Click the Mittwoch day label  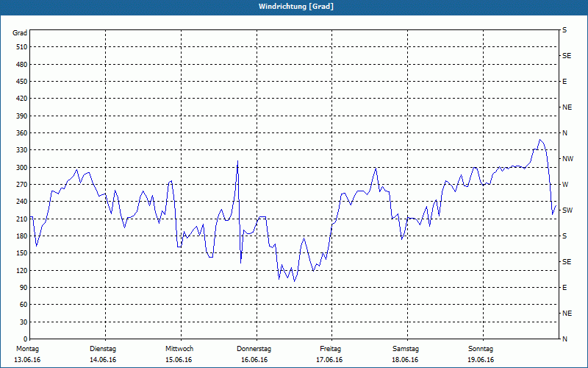click(179, 349)
